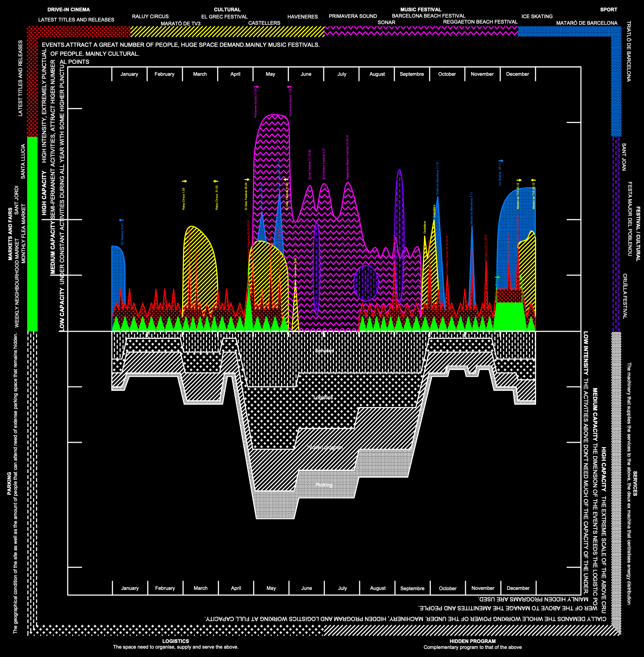Click the Haveneres 3.06 spike label
The height and width of the screenshot is (657, 644).
[x=295, y=268]
